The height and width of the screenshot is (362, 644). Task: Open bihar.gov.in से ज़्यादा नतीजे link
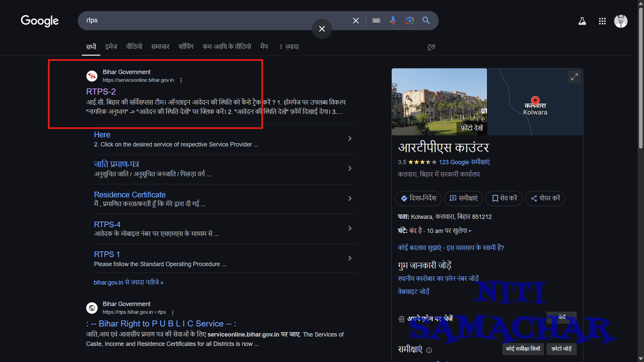click(x=128, y=283)
